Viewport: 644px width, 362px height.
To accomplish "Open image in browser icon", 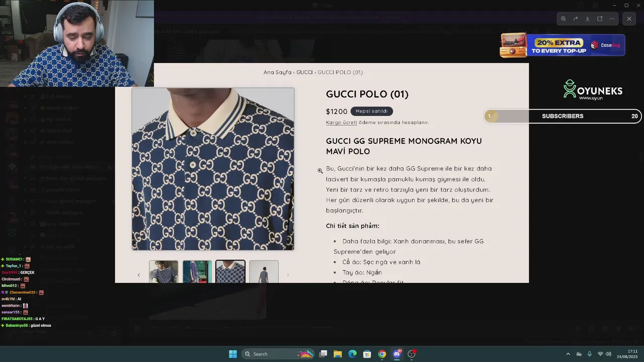I will pyautogui.click(x=600, y=19).
